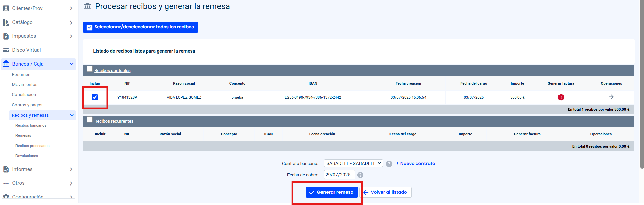Expand the Clientes/Prov. menu chevron
This screenshot has width=644, height=205.
[x=71, y=8]
